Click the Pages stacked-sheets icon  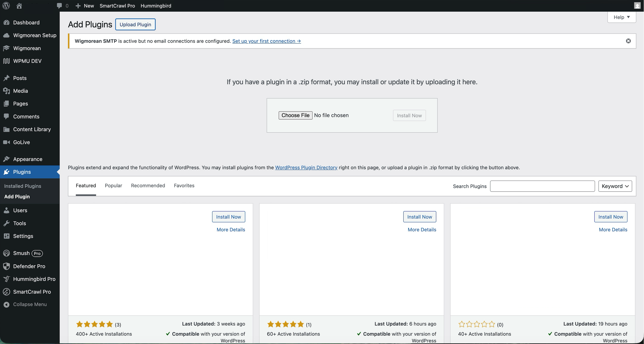pyautogui.click(x=6, y=104)
